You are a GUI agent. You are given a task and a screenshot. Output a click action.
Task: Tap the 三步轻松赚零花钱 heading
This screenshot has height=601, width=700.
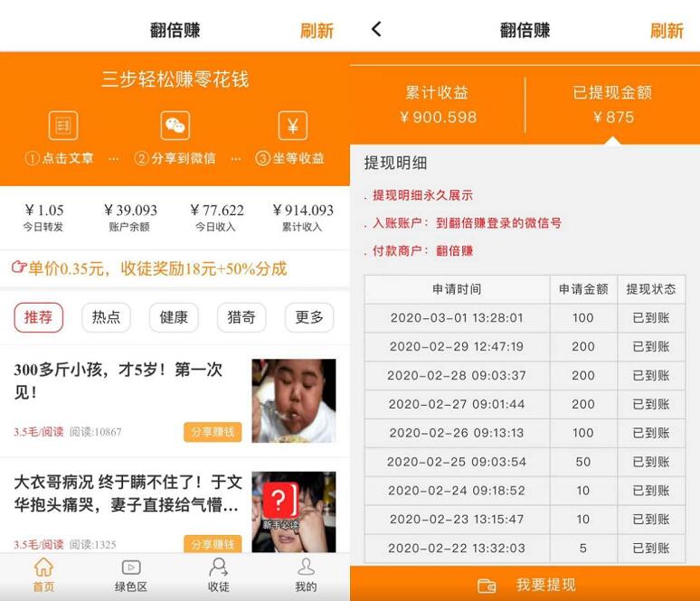click(x=175, y=80)
